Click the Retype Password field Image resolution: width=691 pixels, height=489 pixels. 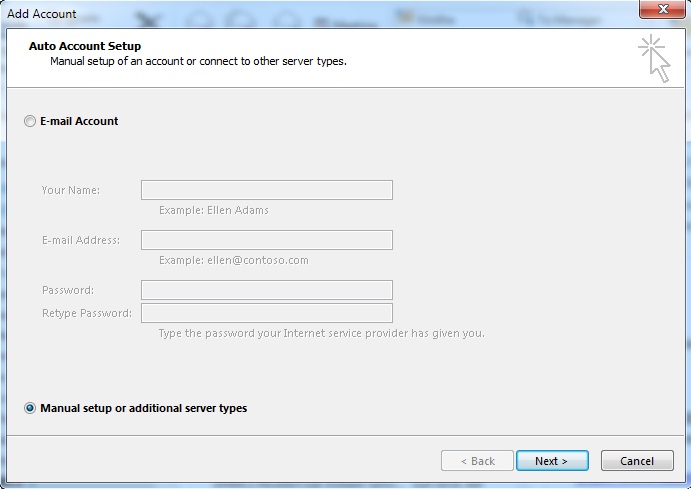click(x=267, y=313)
